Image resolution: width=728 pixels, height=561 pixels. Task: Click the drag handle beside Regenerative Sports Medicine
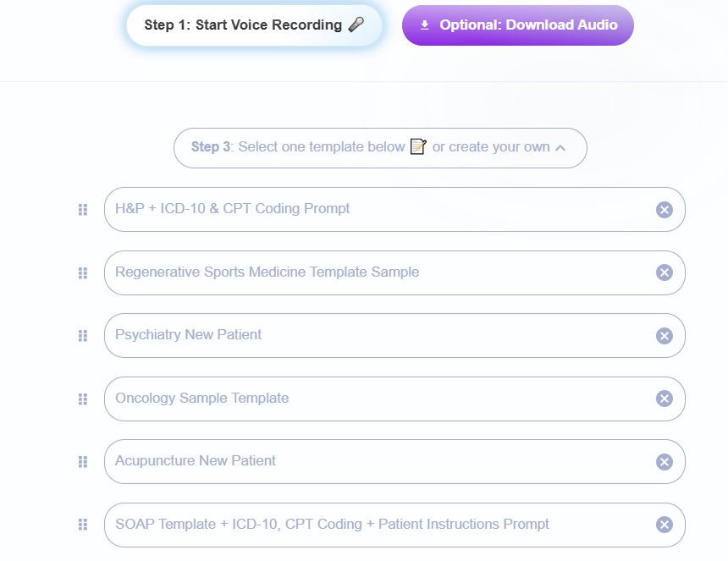[83, 272]
